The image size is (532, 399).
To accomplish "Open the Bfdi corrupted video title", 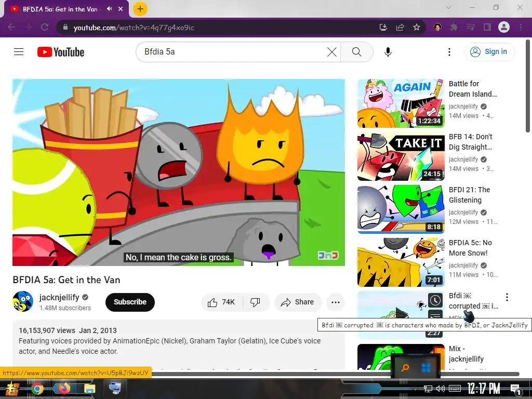I will coord(473,301).
